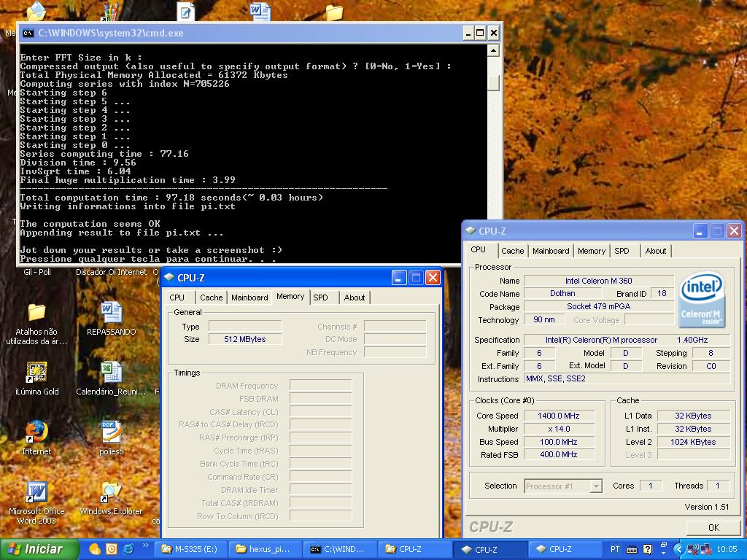Click the cmd.exe title bar system icon
Viewport: 747px width, 560px height.
point(28,33)
